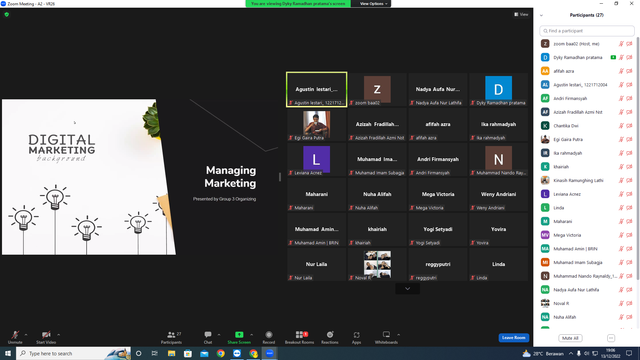The image size is (640, 360).
Task: Click the View button in the meeting window
Action: pos(521,14)
